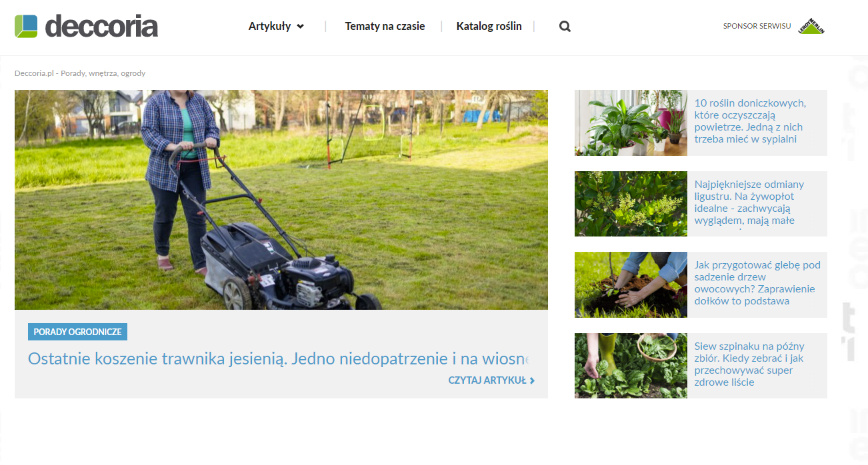This screenshot has height=465, width=868.
Task: Click the tree planting thumbnail image
Action: tap(631, 284)
